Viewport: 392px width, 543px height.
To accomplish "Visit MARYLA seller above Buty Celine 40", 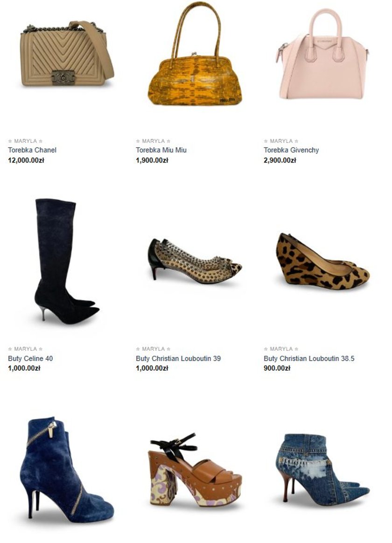I will click(x=25, y=349).
